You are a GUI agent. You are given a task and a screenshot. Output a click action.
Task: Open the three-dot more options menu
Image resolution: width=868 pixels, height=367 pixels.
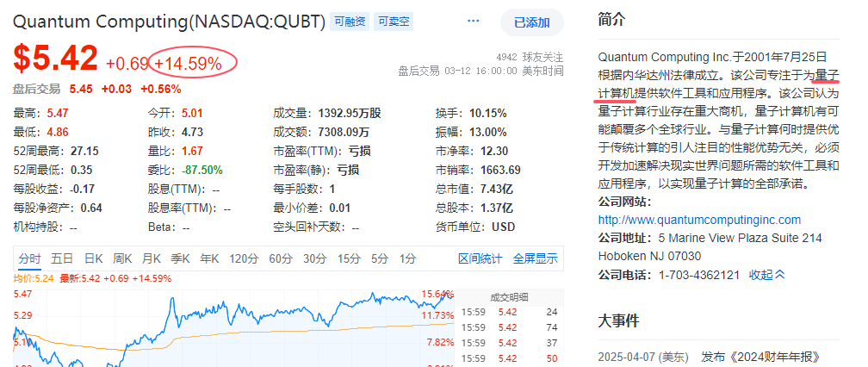point(473,21)
